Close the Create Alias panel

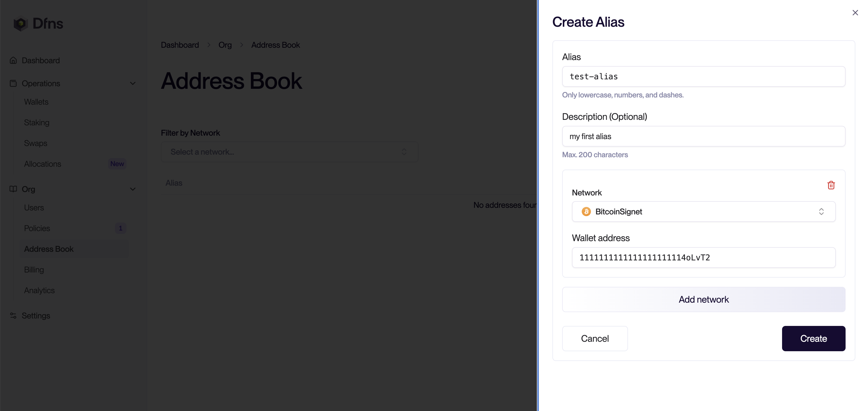855,13
